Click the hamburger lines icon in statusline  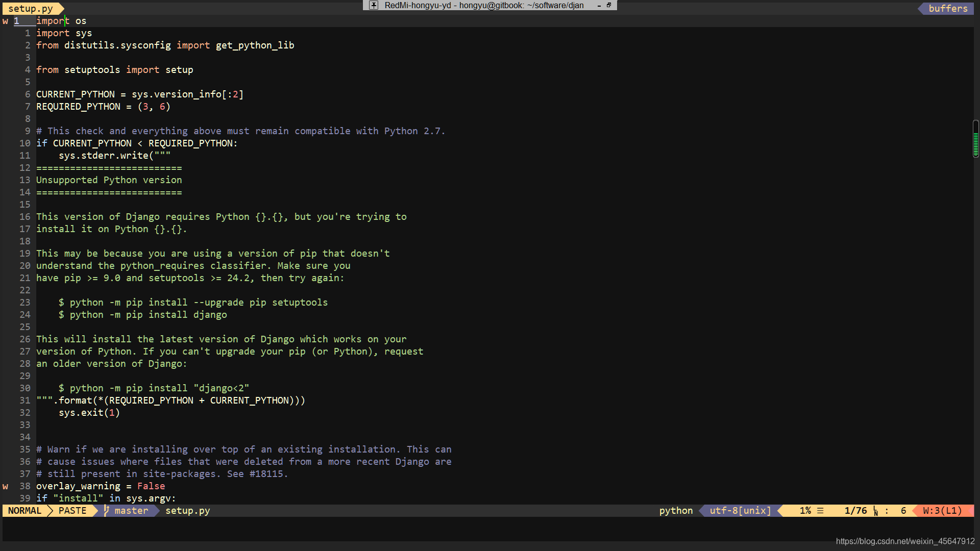click(820, 511)
